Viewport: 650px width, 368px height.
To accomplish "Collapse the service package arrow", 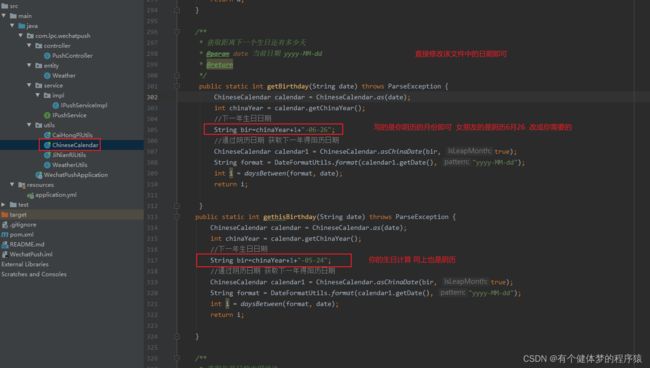I will point(29,85).
